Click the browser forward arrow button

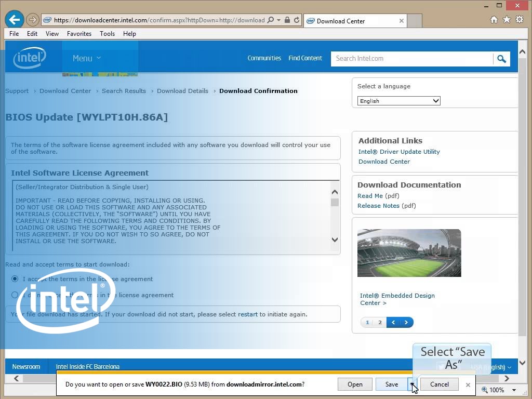[32, 20]
